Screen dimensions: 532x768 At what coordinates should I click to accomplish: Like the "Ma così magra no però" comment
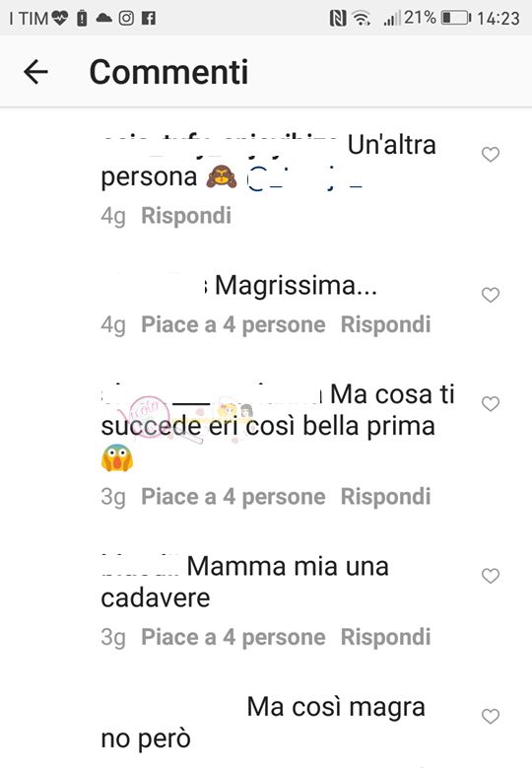click(x=491, y=716)
